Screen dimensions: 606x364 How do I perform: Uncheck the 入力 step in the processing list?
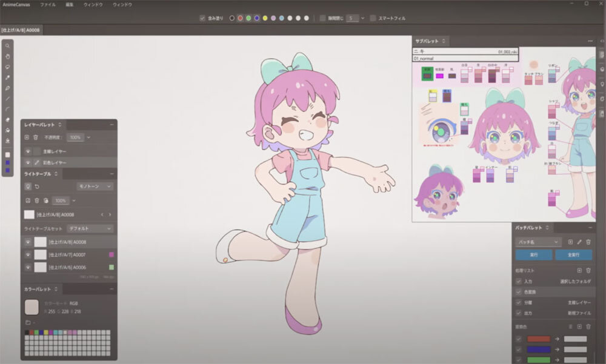point(518,281)
